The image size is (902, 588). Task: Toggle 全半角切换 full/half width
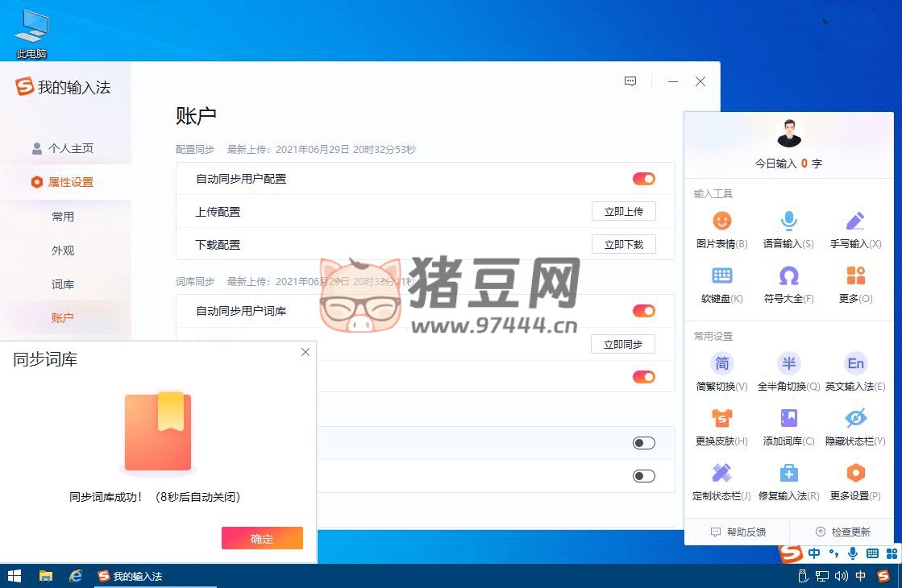[788, 372]
